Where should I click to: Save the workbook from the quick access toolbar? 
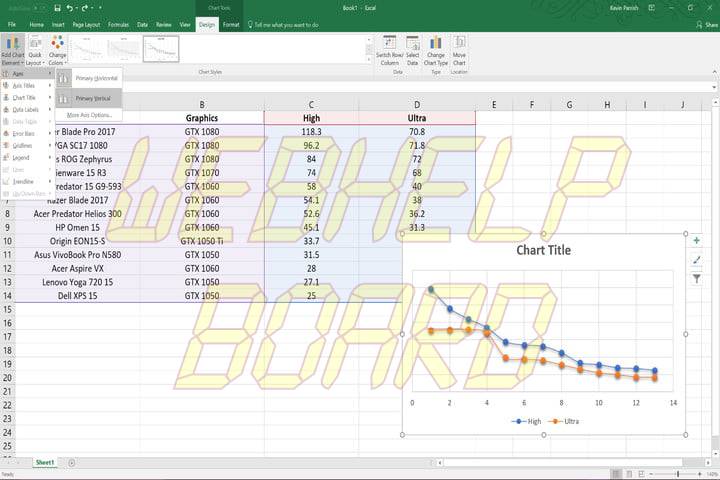point(57,8)
